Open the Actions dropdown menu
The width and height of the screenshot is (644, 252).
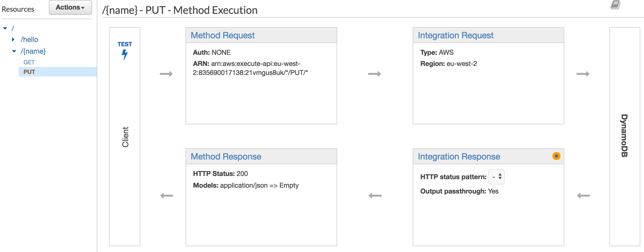coord(70,7)
